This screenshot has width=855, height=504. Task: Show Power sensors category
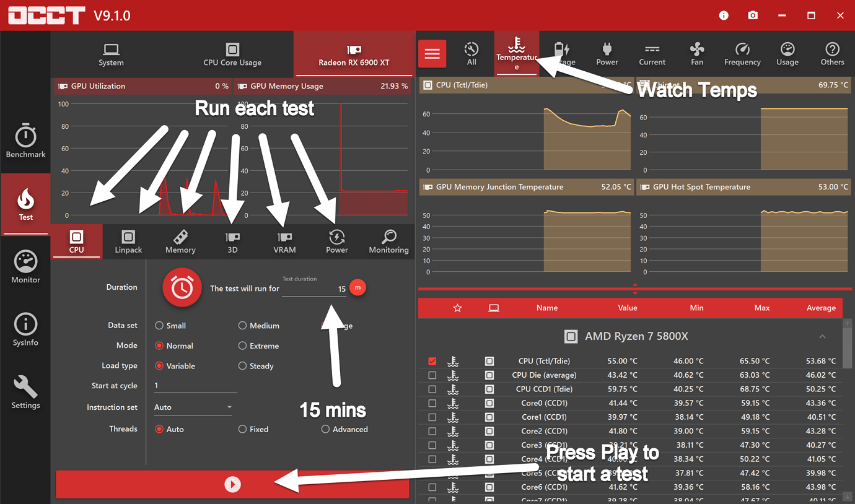pyautogui.click(x=607, y=54)
